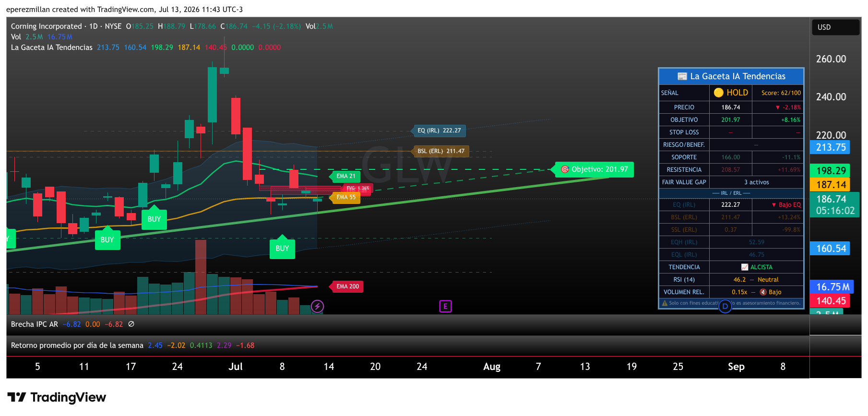Click the newspaper icon in the panel header
Viewport: 868px width, 416px height.
[682, 76]
